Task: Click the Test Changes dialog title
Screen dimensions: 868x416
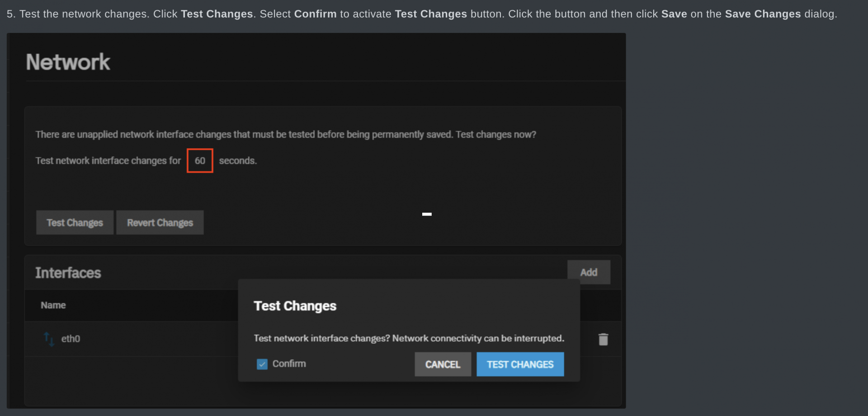Action: click(x=295, y=306)
